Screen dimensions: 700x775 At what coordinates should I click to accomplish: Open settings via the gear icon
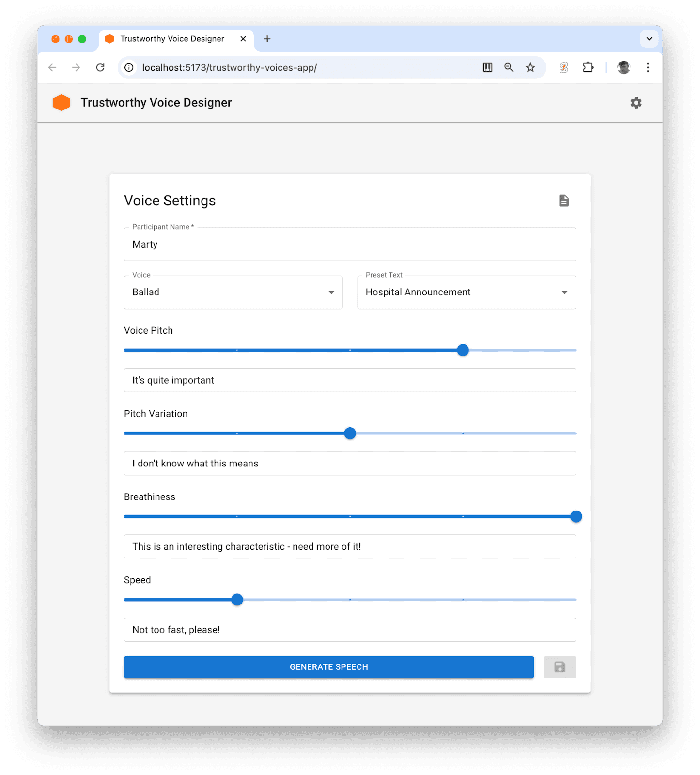click(636, 103)
